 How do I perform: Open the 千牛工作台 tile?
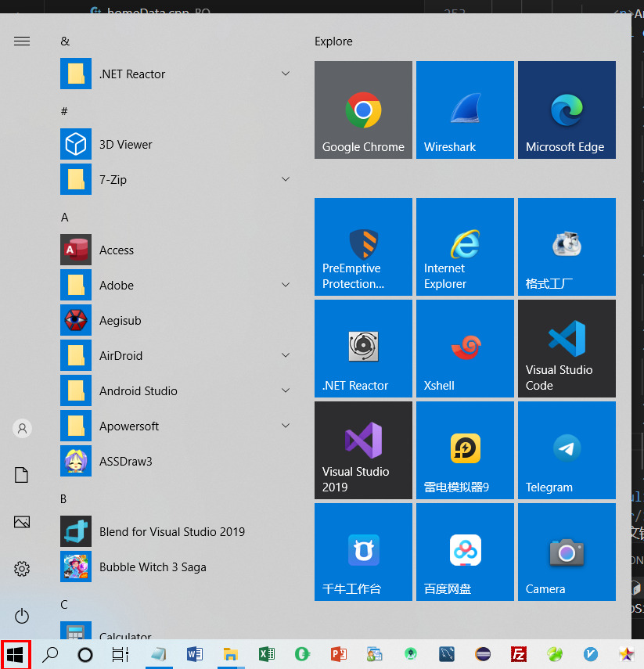(363, 552)
